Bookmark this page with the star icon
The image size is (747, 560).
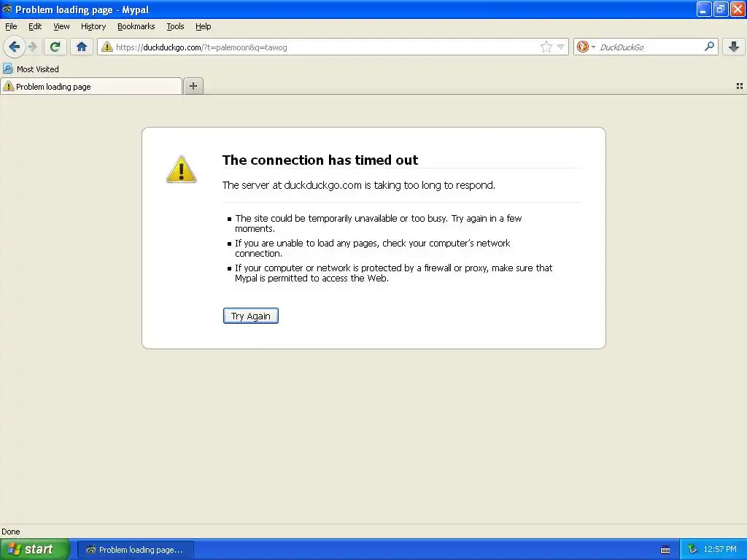tap(546, 47)
